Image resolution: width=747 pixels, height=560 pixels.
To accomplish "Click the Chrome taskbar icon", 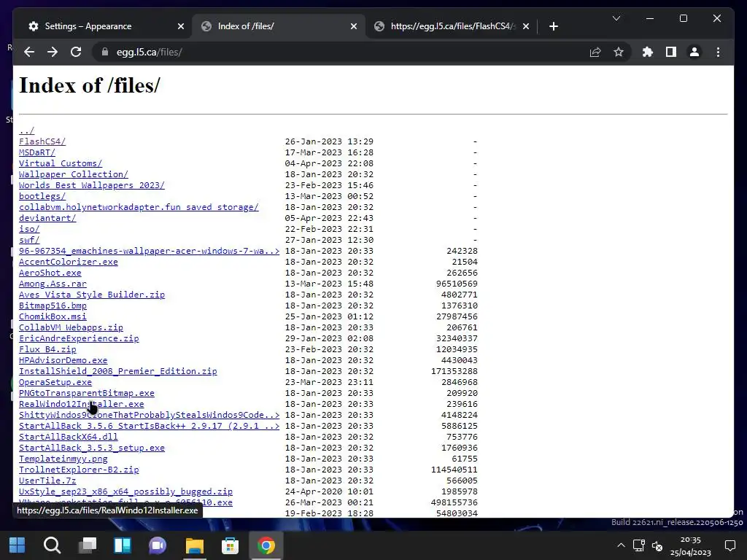I will click(x=266, y=545).
